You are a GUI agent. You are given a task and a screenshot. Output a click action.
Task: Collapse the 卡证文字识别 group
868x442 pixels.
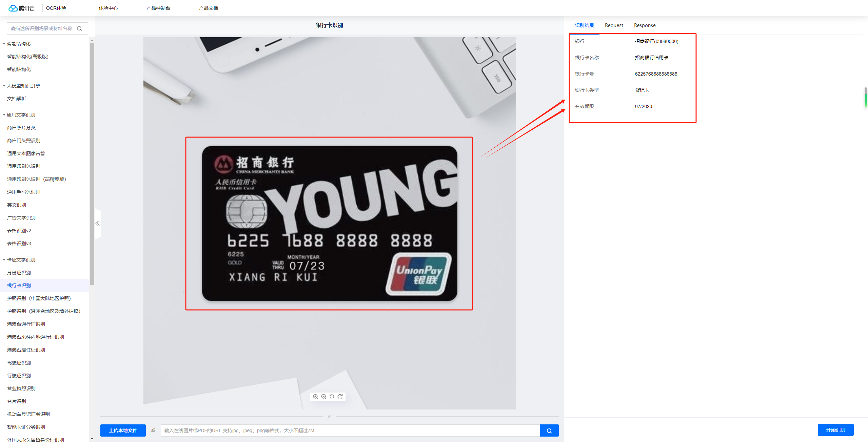click(x=4, y=260)
